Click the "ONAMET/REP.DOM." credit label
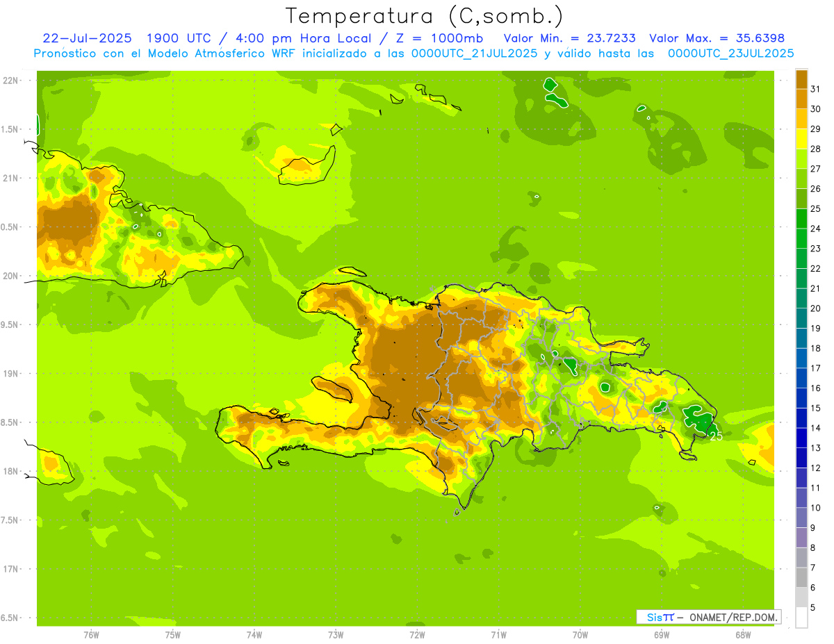This screenshot has width=834, height=644. tap(733, 617)
